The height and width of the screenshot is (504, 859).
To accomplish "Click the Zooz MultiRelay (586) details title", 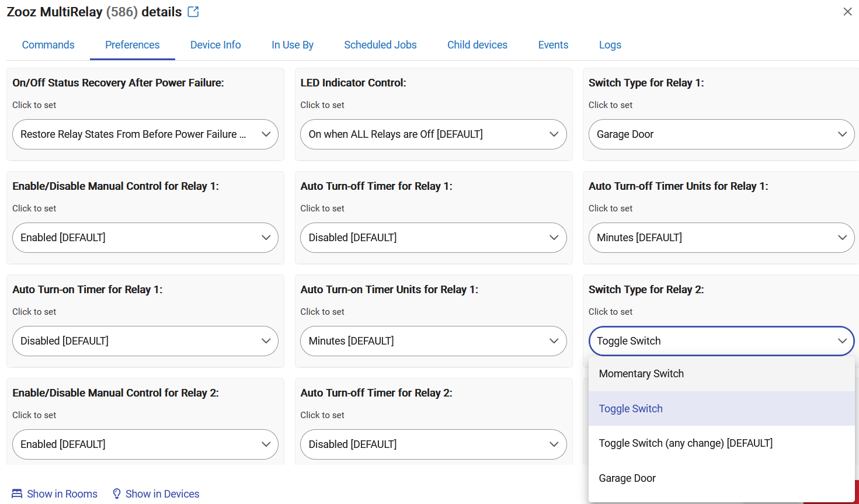I will (94, 12).
